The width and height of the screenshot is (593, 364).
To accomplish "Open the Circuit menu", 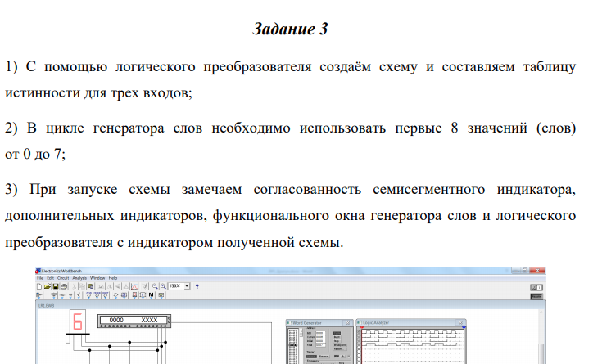I will tap(62, 278).
